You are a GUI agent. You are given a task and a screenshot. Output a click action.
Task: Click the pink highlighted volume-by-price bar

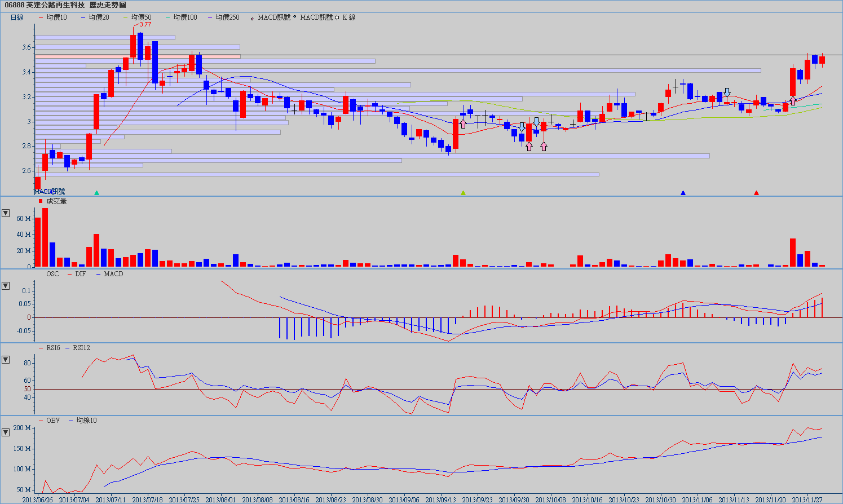(138, 56)
